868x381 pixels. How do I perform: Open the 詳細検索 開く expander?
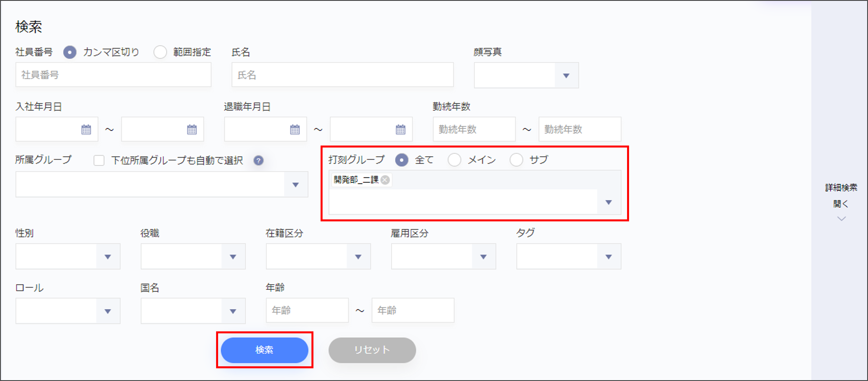pos(841,204)
